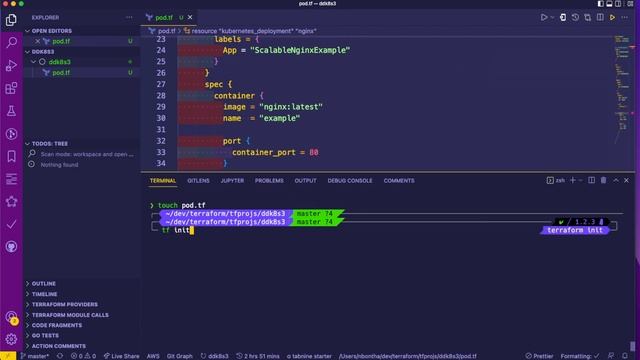This screenshot has width=640, height=360.
Task: Open Explorer More Actions ellipsis
Action: click(x=129, y=18)
